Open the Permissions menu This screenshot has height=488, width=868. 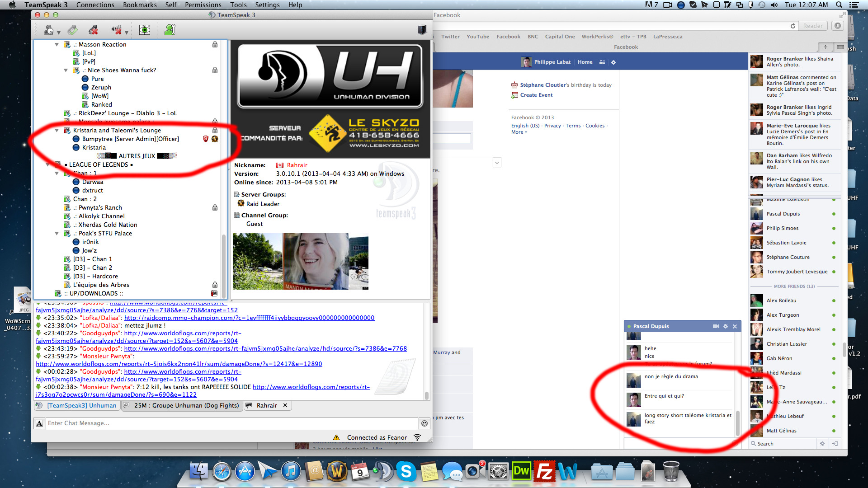pos(203,5)
